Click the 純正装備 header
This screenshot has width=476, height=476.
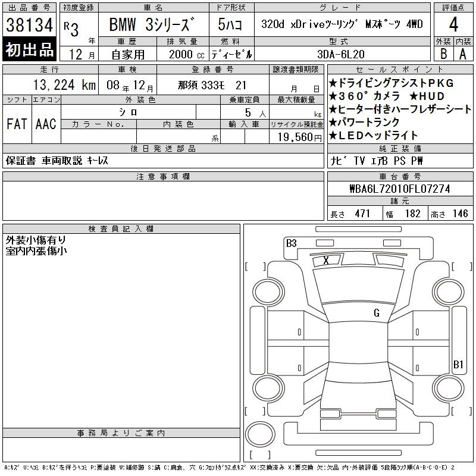click(400, 148)
